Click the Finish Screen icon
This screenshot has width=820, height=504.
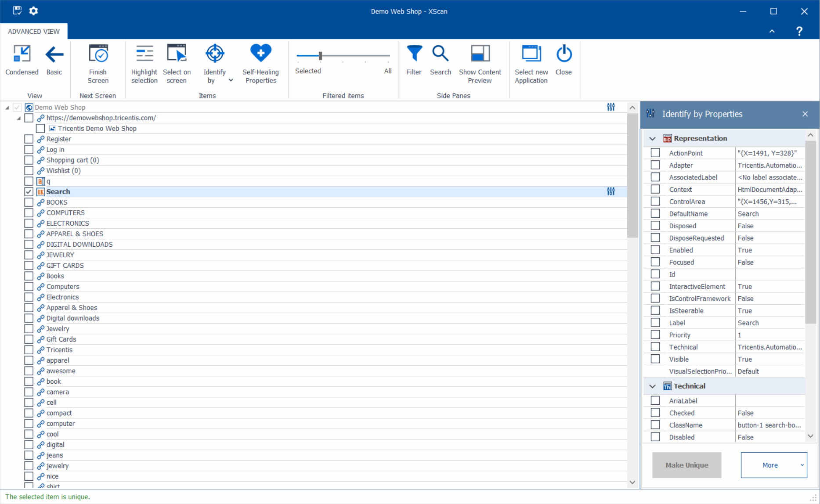(98, 54)
